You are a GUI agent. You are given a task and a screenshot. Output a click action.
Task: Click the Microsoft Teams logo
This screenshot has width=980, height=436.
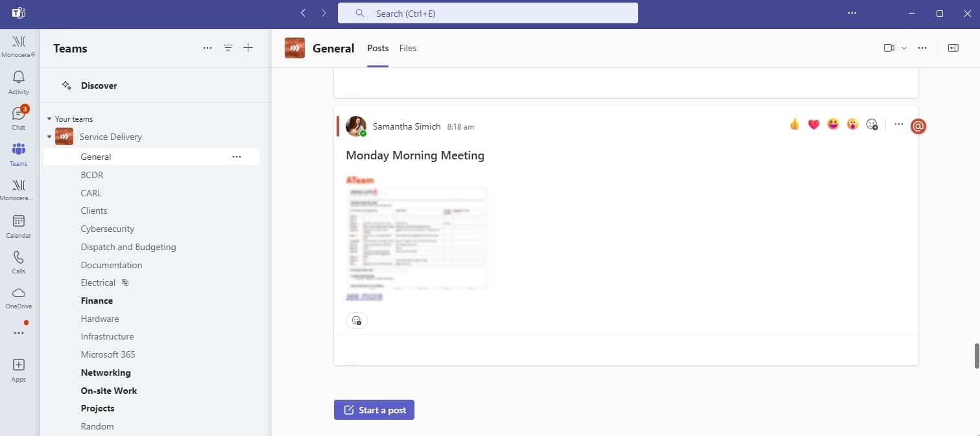click(x=18, y=13)
